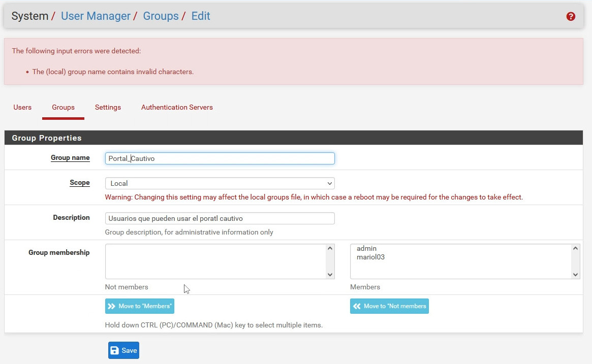Go to User Manager breadcrumb link
The image size is (592, 364).
click(x=96, y=16)
